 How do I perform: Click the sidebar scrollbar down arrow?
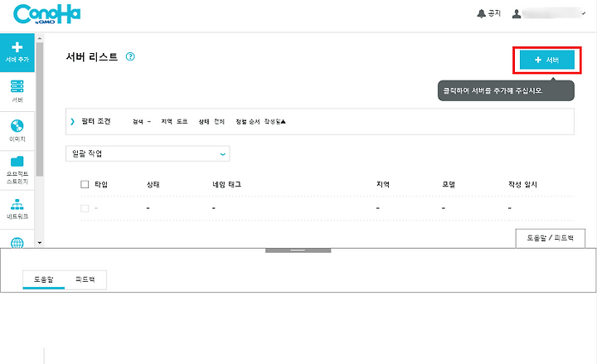[x=40, y=243]
